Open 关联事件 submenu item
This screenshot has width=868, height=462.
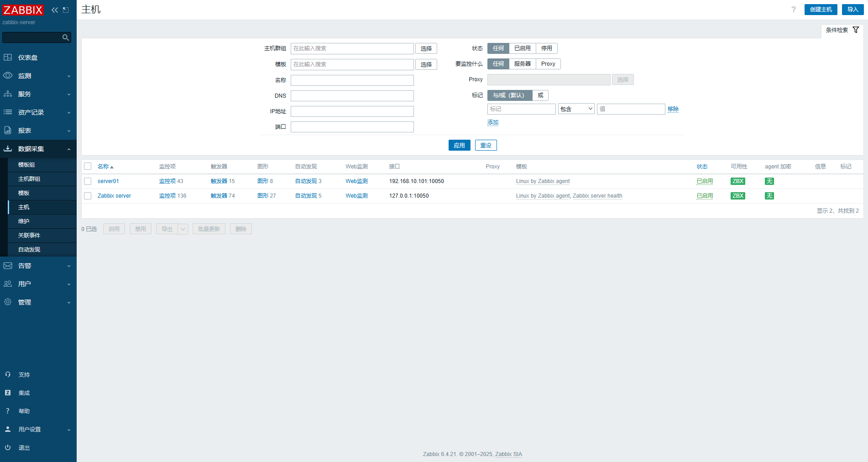pos(42,236)
